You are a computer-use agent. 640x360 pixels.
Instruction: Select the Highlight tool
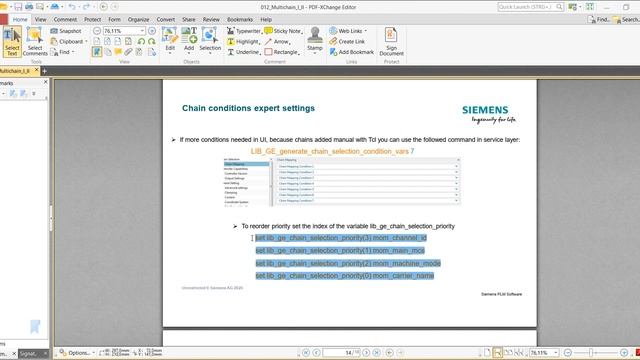click(x=243, y=42)
